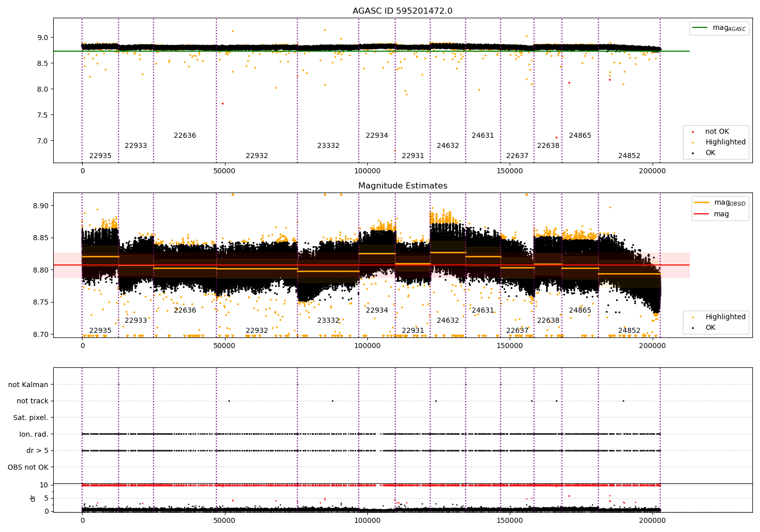
Task: Click the '9.0' y-axis tick label
Action: (43, 37)
